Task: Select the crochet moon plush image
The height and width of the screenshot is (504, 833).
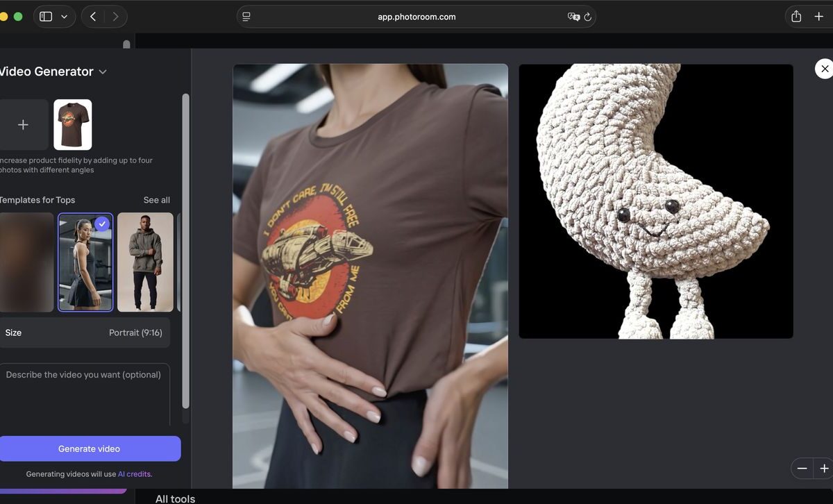Action: click(656, 201)
